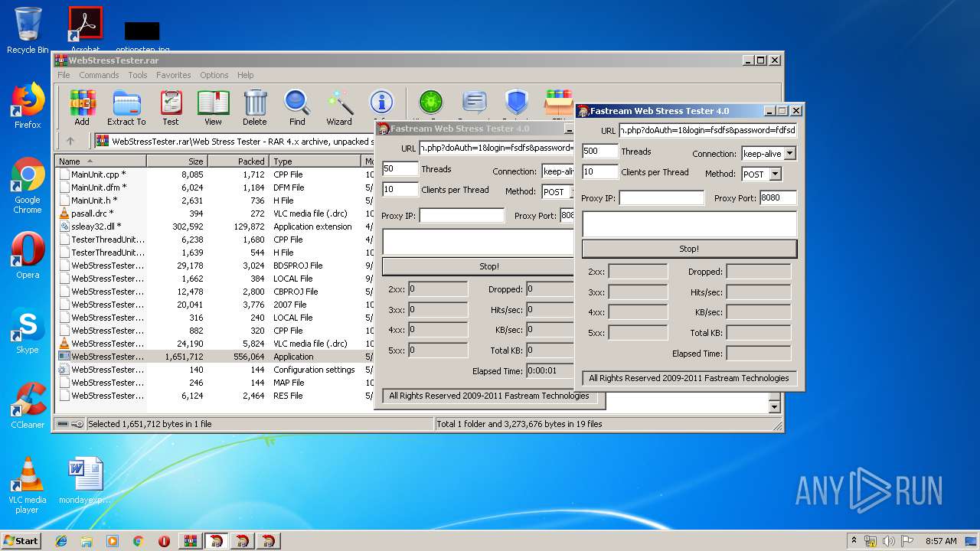Open the Tools menu

click(138, 75)
